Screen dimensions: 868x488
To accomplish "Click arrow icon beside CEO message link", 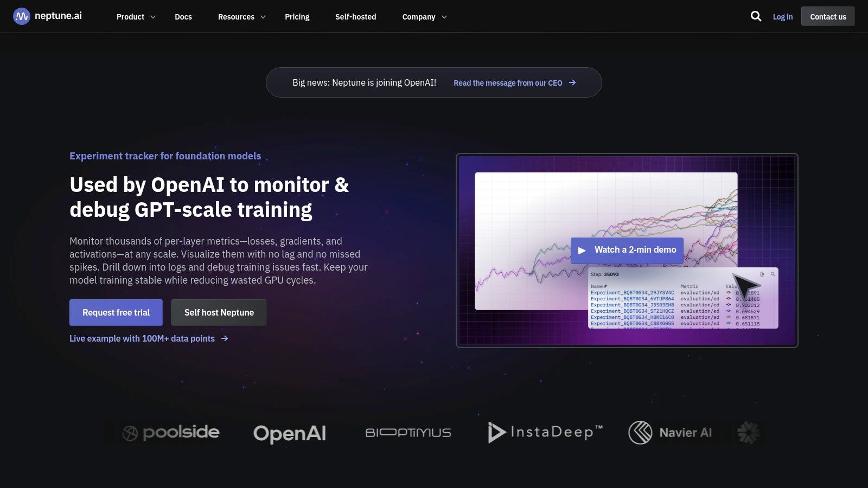I will coord(572,83).
